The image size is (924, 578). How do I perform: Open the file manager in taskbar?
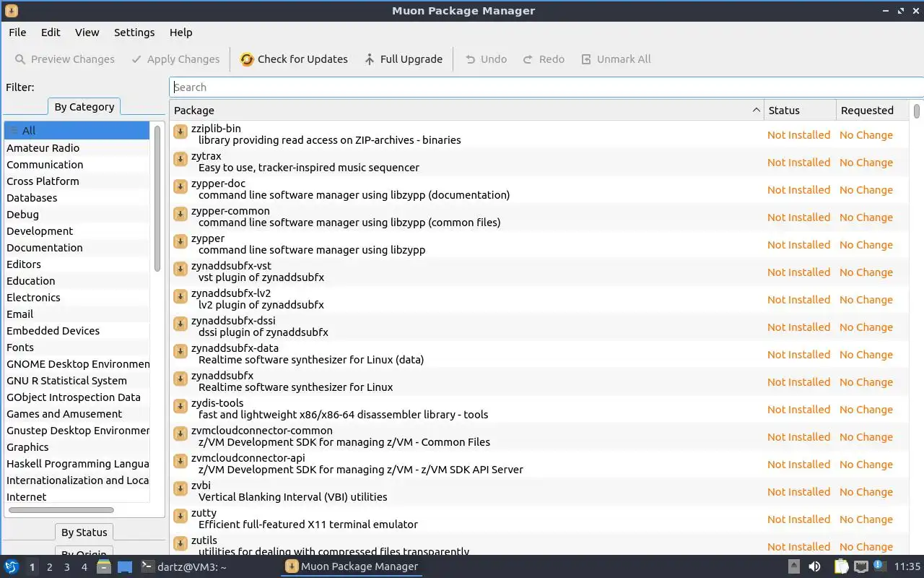[104, 566]
